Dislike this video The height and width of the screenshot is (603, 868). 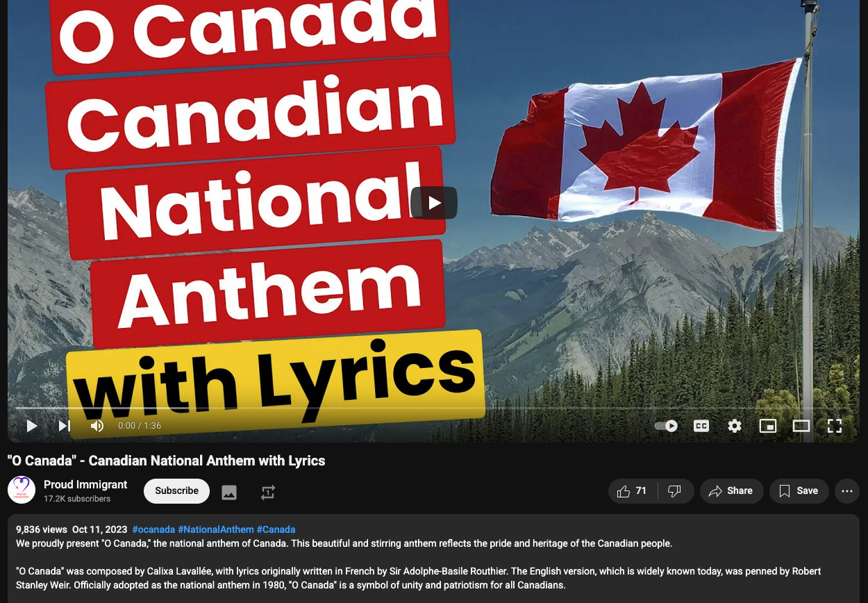(675, 491)
